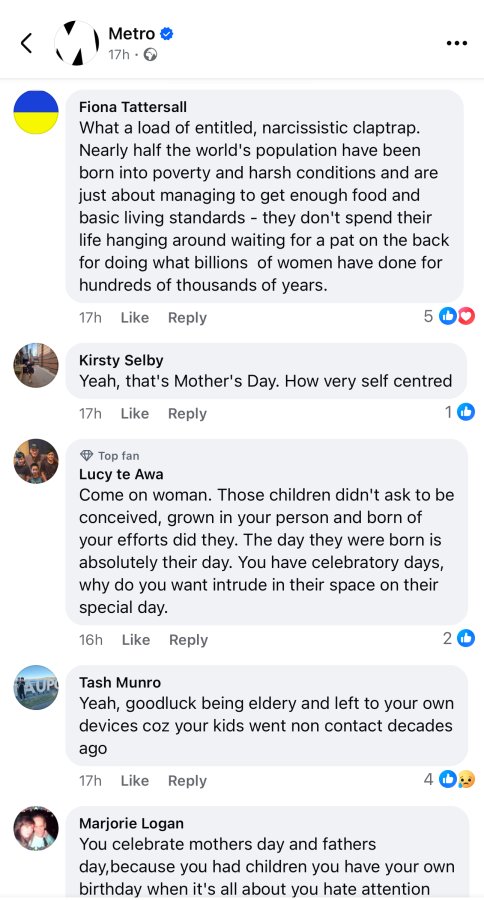Like Fiona Tattersall's comment
The height and width of the screenshot is (900, 484).
pyautogui.click(x=135, y=317)
